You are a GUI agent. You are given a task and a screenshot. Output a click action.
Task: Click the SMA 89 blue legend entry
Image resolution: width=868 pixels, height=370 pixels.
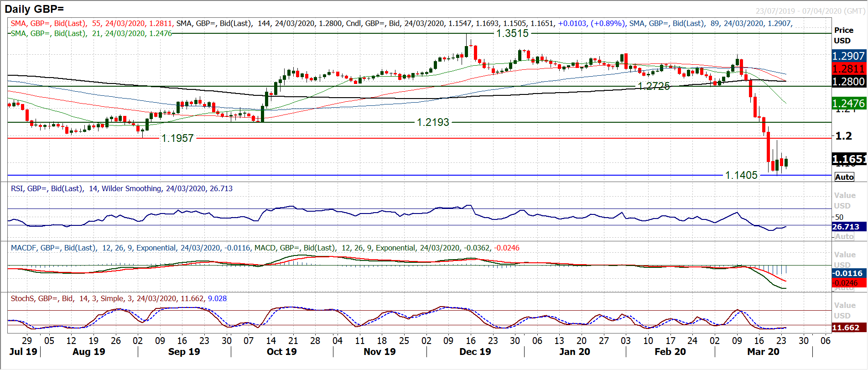[x=711, y=23]
